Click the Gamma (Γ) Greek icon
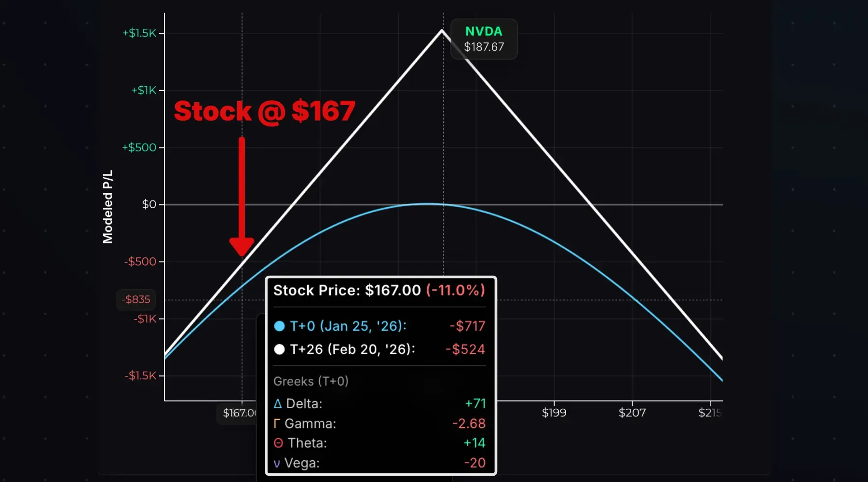The image size is (868, 482). [276, 424]
